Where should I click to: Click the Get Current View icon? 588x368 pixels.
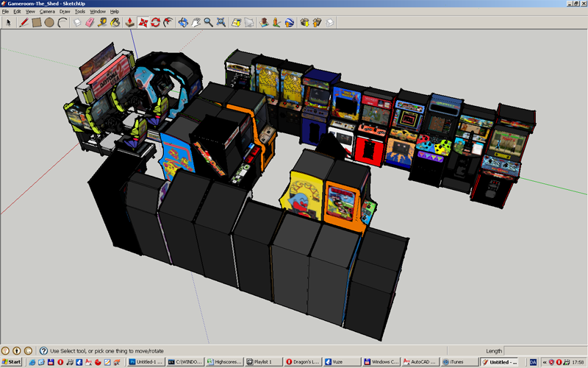tap(236, 23)
